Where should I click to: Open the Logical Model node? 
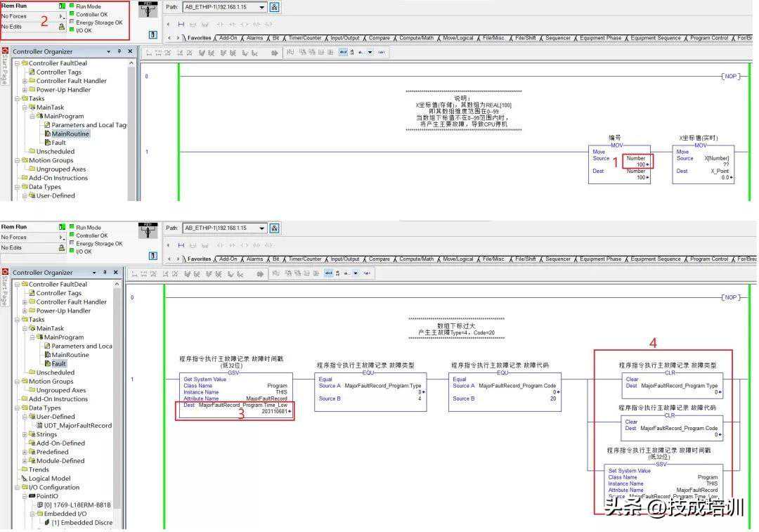[49, 479]
